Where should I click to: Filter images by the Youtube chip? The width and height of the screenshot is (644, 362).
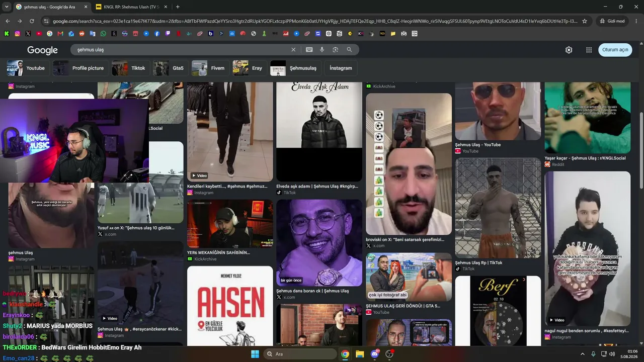tap(27, 68)
